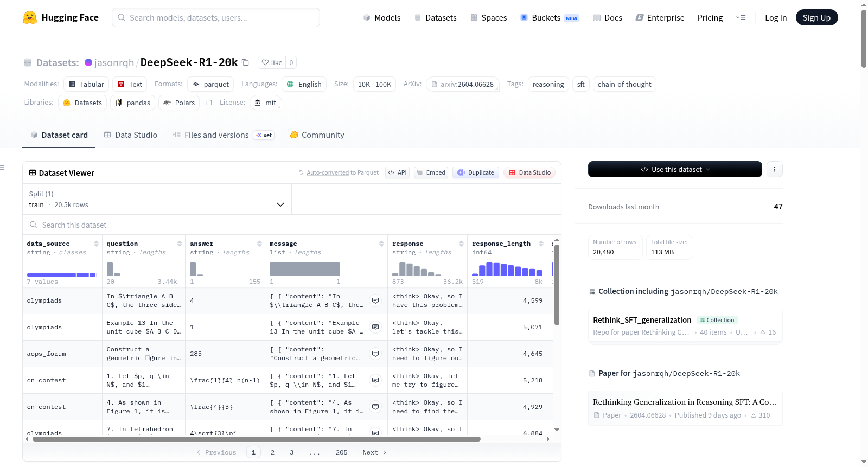Viewport: 868px width, 467px height.
Task: Sort by the answer column
Action: tap(259, 244)
